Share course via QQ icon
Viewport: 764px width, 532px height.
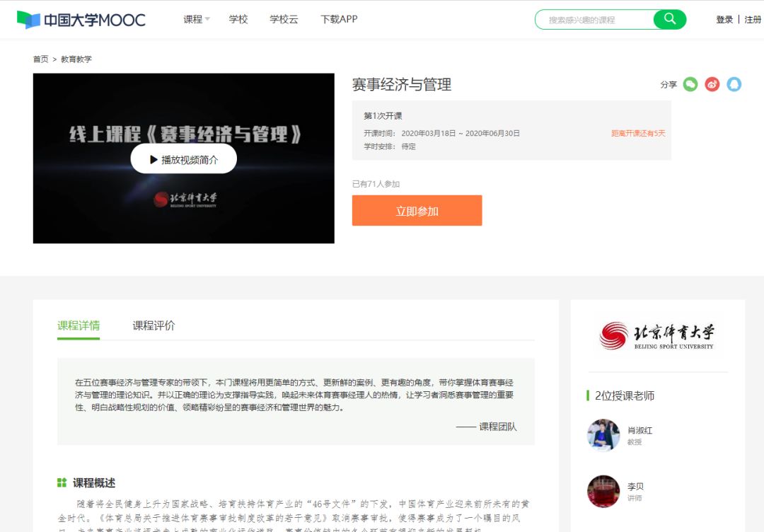click(x=734, y=84)
